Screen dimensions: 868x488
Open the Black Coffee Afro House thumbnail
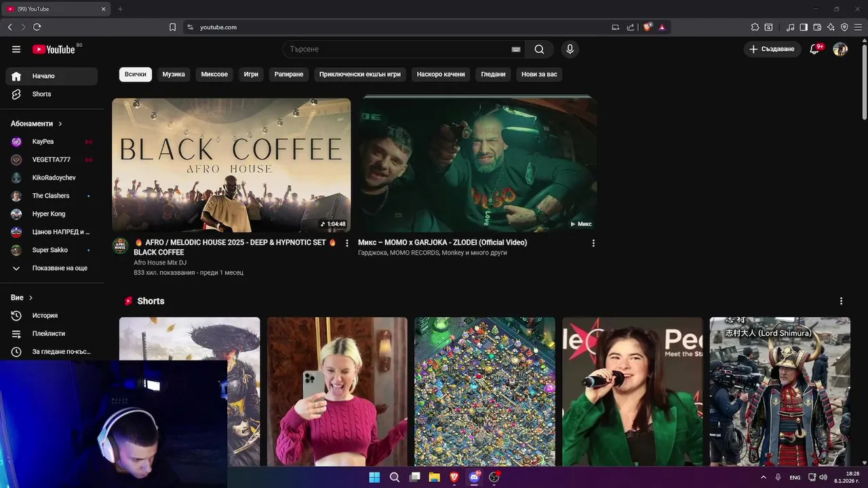(x=231, y=165)
